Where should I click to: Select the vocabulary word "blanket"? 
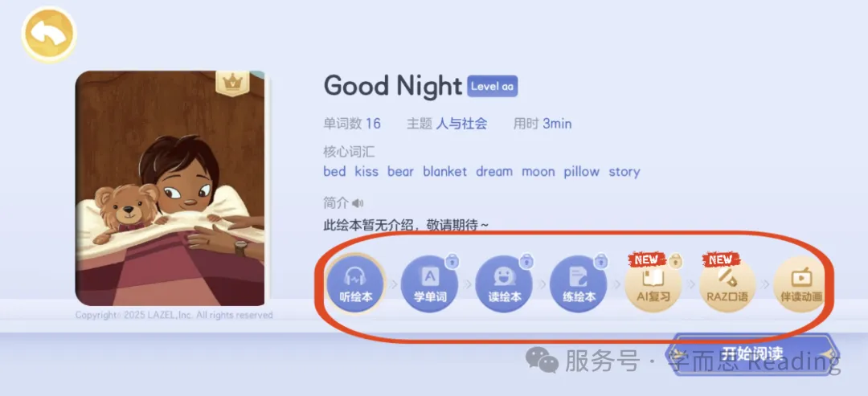tap(445, 171)
